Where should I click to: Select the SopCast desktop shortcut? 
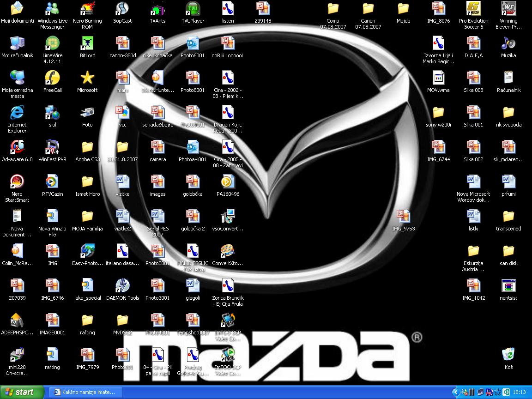tap(122, 9)
